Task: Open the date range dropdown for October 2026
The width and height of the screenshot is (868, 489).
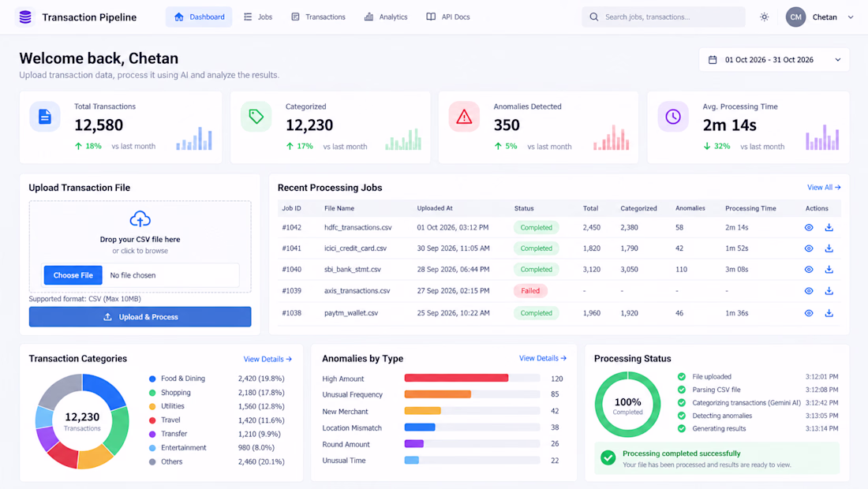Action: (x=774, y=60)
